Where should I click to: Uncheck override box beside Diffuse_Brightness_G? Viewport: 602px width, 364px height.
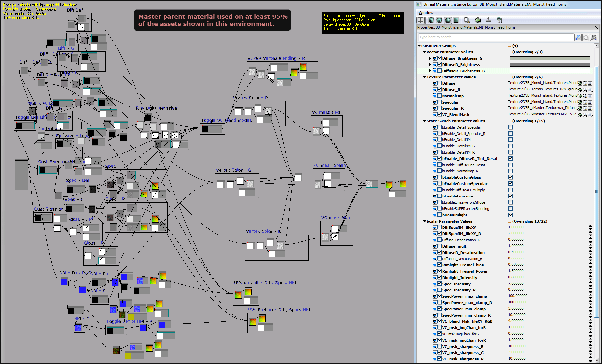point(439,58)
